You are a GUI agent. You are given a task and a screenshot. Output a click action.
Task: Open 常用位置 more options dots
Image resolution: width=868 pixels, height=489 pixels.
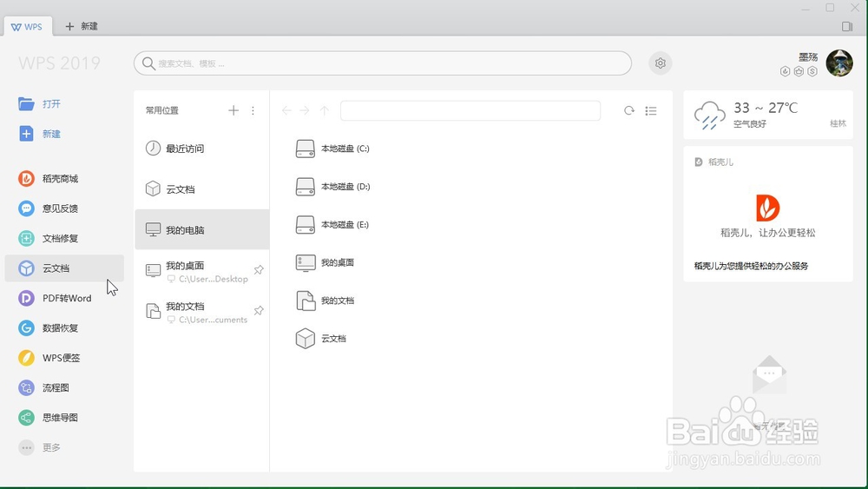pyautogui.click(x=253, y=110)
